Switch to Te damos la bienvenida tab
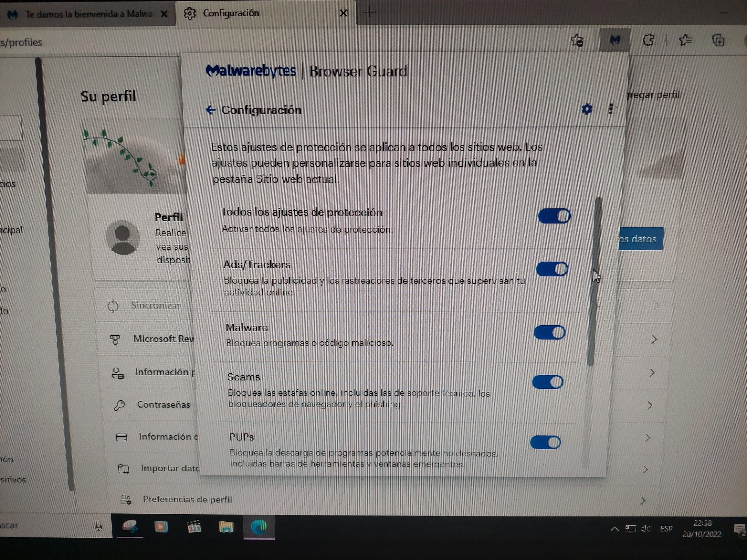Viewport: 747px width, 560px height. [89, 14]
